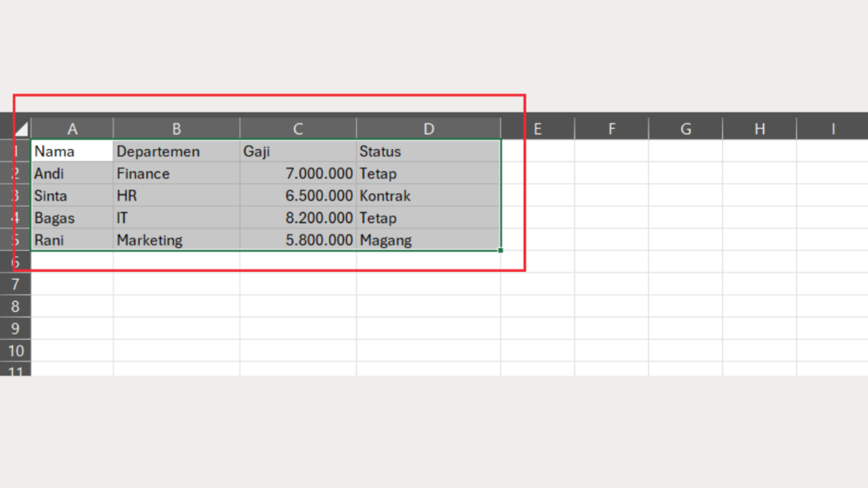Click the Status header cell
The height and width of the screenshot is (488, 868).
pyautogui.click(x=428, y=152)
